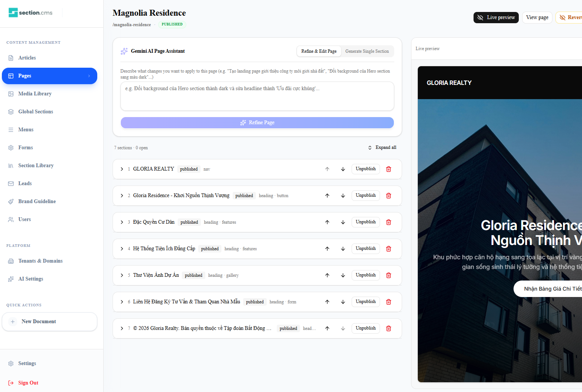Click trash icon for Hệ Thống Tiện Ích section
The image size is (582, 392).
click(389, 249)
